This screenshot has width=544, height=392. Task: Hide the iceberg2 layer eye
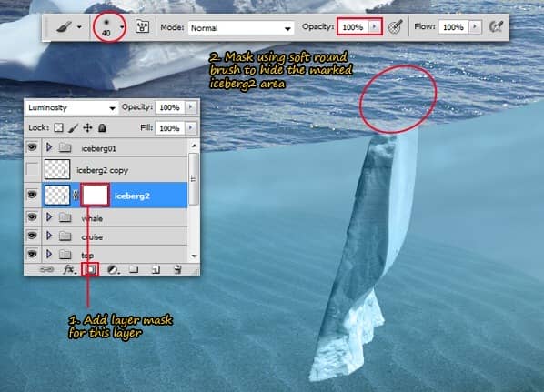coord(32,195)
